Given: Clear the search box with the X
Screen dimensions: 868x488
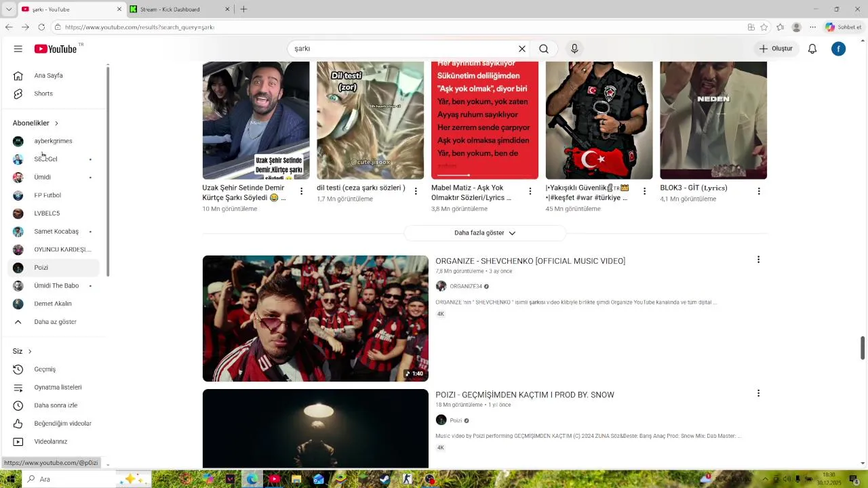Looking at the screenshot, I should [x=522, y=49].
